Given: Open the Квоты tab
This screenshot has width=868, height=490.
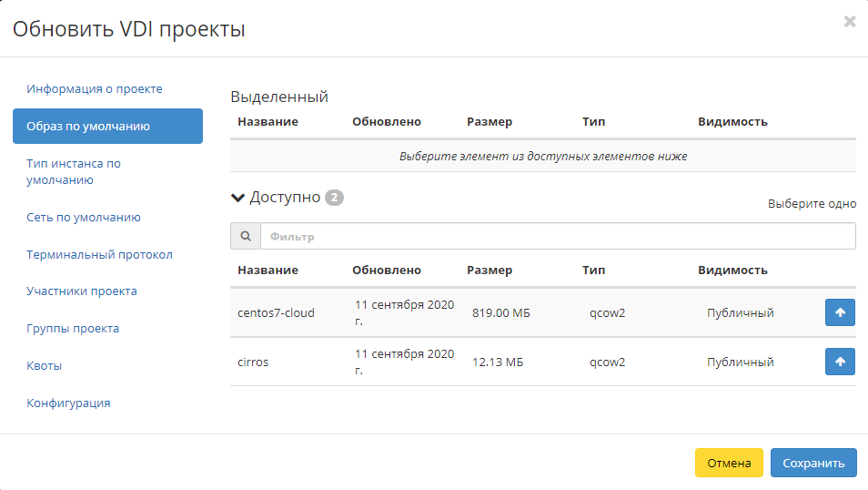Looking at the screenshot, I should (x=45, y=366).
